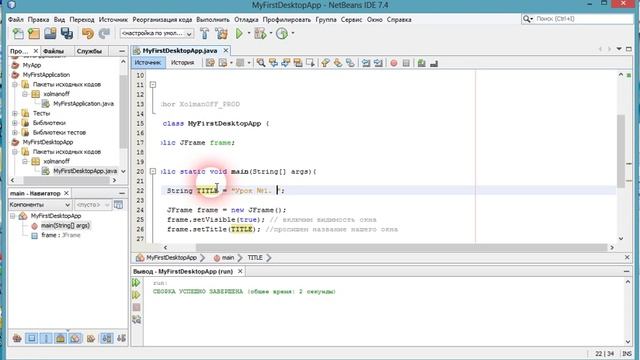Select the Источник source view button
Image resolution: width=640 pixels, height=360 pixels.
click(148, 62)
